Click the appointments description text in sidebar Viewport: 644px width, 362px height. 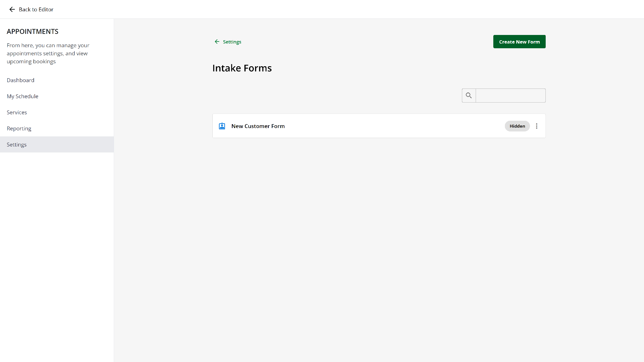48,53
